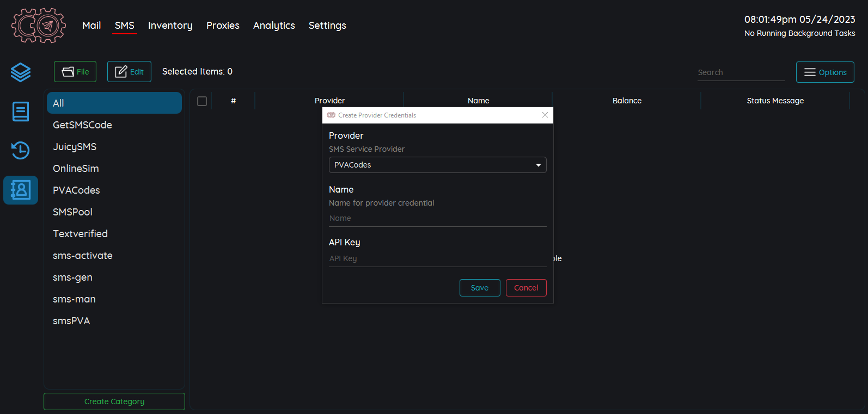Select the All category

(x=114, y=103)
